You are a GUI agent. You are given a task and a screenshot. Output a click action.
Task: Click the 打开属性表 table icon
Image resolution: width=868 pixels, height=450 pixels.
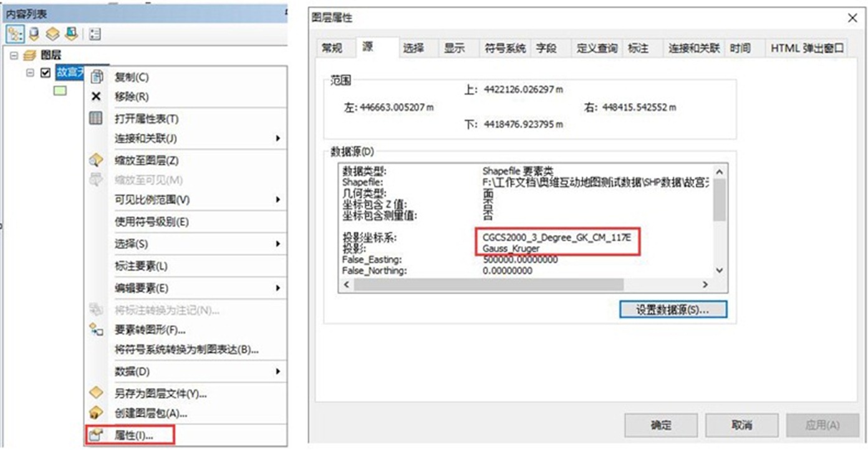click(x=96, y=118)
